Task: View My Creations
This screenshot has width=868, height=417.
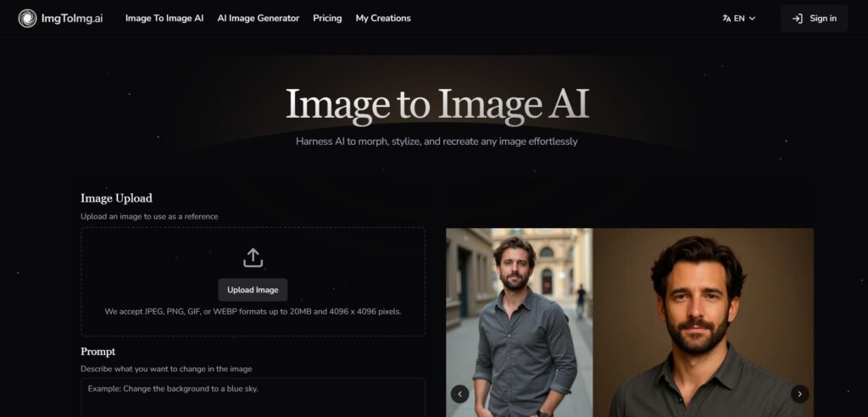Action: (383, 18)
